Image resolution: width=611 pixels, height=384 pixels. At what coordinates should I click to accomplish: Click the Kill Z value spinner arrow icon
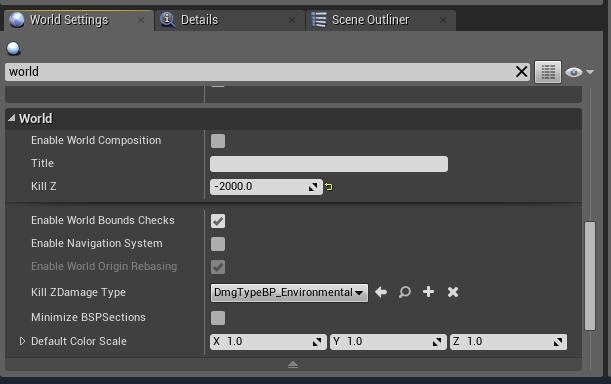click(313, 188)
